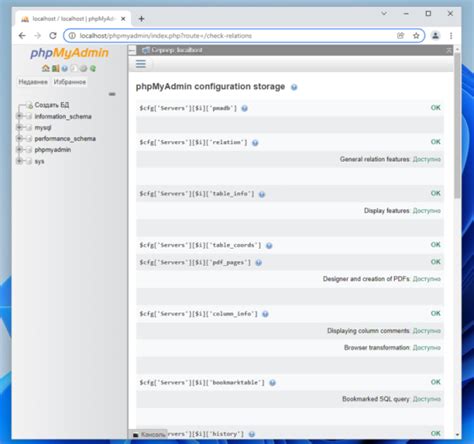Click the performance_schema database icon
This screenshot has width=474, height=444.
click(x=29, y=139)
